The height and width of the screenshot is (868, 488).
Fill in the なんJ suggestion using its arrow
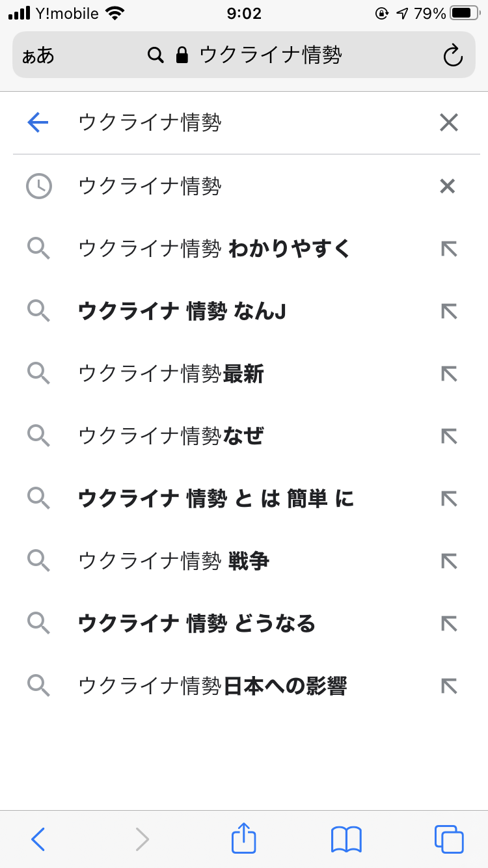click(x=448, y=312)
